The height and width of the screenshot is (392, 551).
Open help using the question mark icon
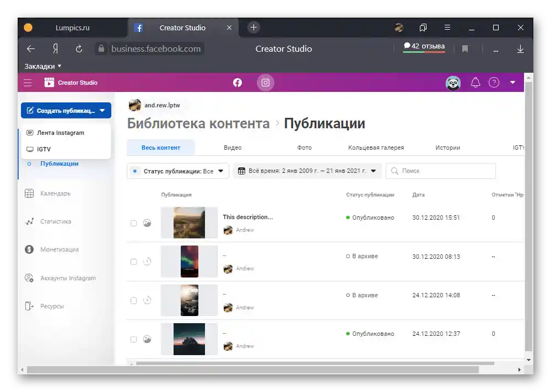(494, 83)
